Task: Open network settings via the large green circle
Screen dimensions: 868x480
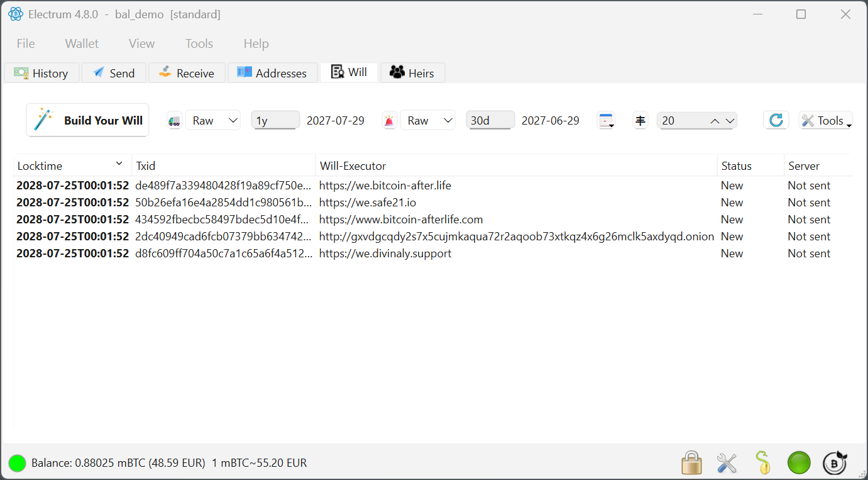Action: [799, 463]
